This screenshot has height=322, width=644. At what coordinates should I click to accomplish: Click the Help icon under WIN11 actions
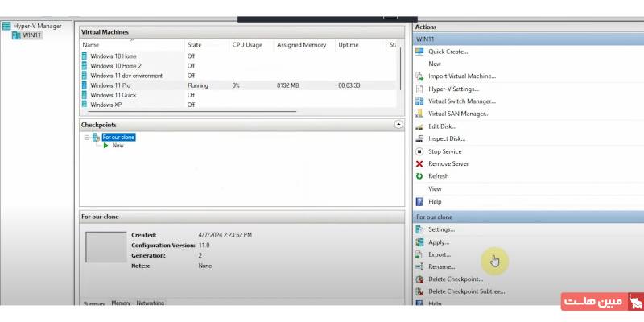pos(419,202)
